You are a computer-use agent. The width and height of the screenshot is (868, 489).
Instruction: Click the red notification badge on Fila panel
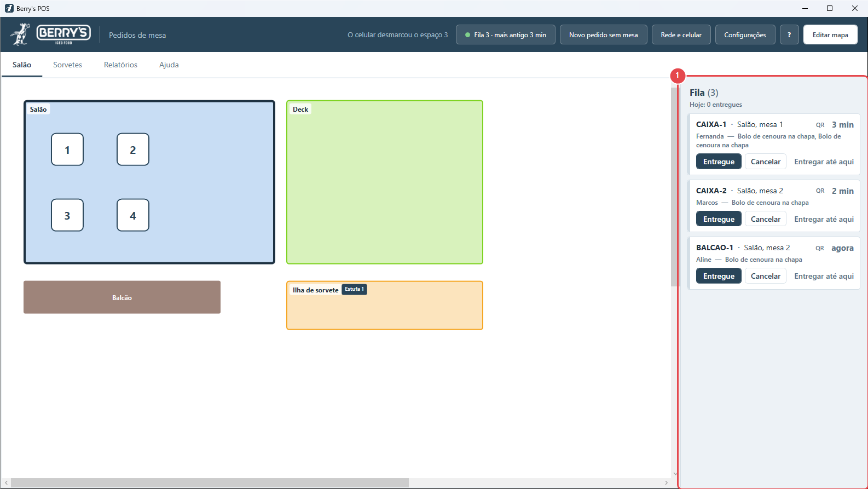678,76
